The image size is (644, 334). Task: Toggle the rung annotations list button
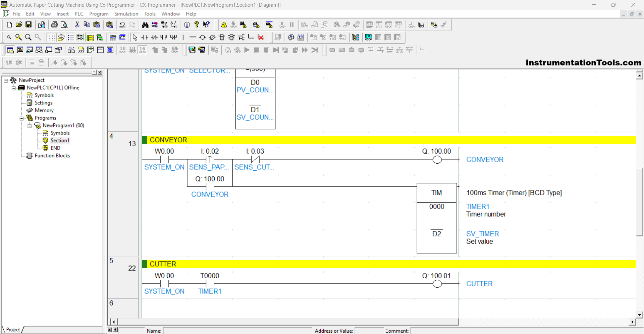click(x=71, y=37)
